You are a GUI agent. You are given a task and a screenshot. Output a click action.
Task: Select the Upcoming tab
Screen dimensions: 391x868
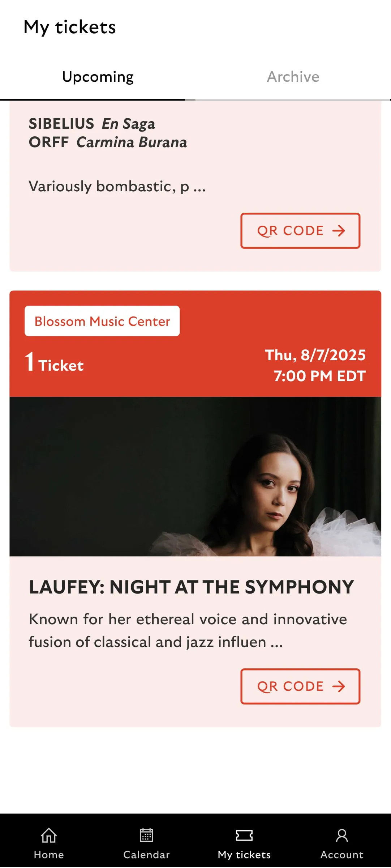(98, 76)
